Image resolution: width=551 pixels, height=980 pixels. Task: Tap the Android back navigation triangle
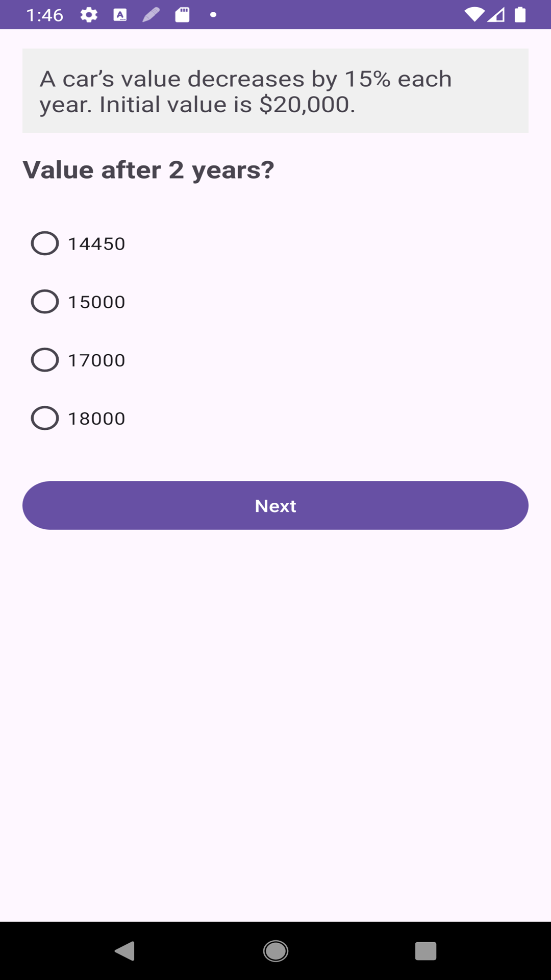[x=124, y=951]
